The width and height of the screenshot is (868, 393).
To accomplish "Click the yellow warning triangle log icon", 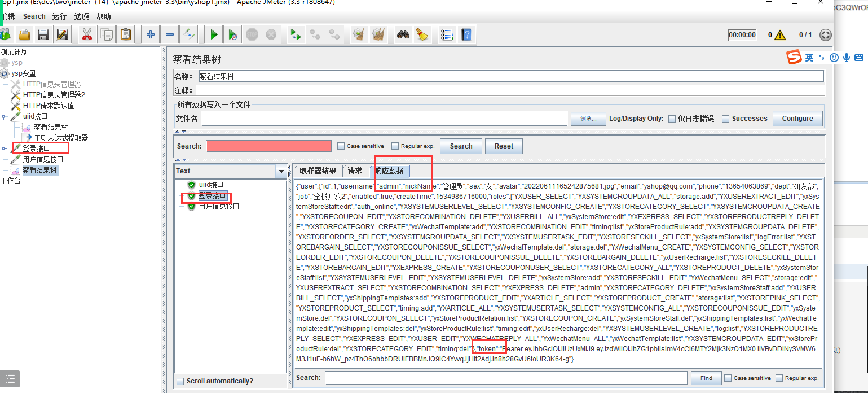I will click(x=780, y=35).
